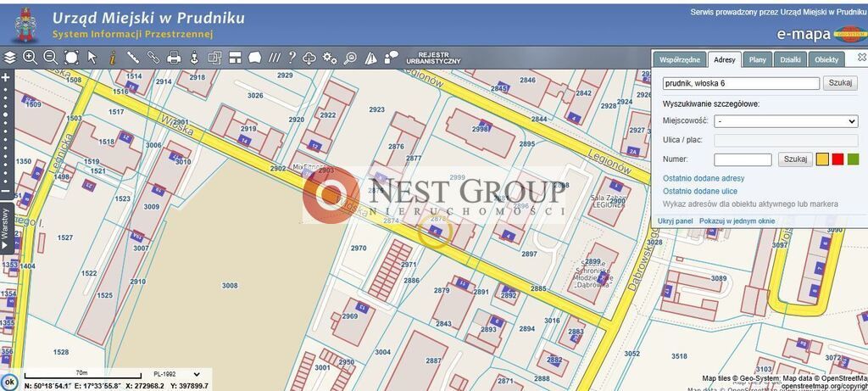Click parcel label 1527 on the map
The width and height of the screenshot is (868, 391).
point(64,237)
